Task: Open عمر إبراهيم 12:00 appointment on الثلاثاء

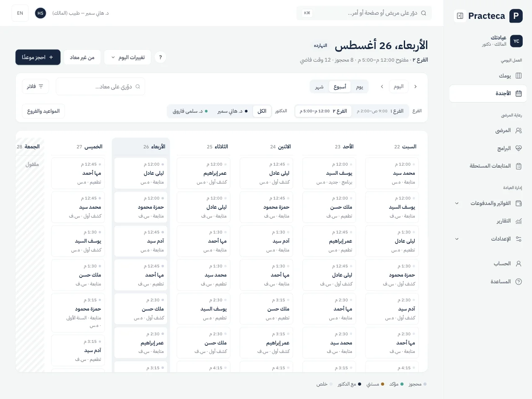Action: [204, 173]
